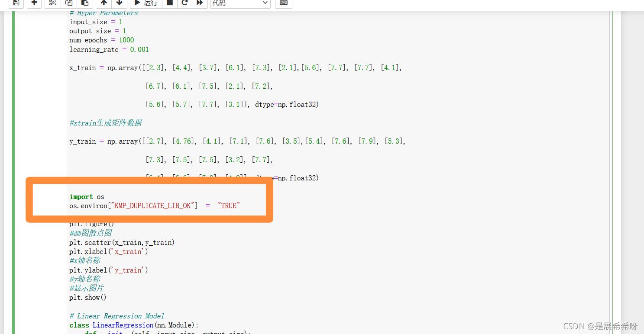Click the y_train = np.array line
Screen dimensions: 644x334
(x=237, y=141)
